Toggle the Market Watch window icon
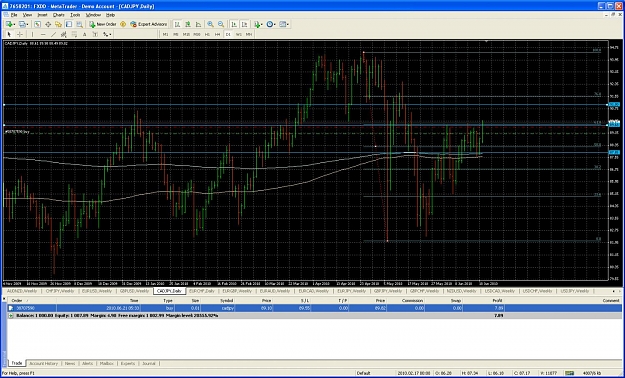625x378 pixels. [x=37, y=24]
